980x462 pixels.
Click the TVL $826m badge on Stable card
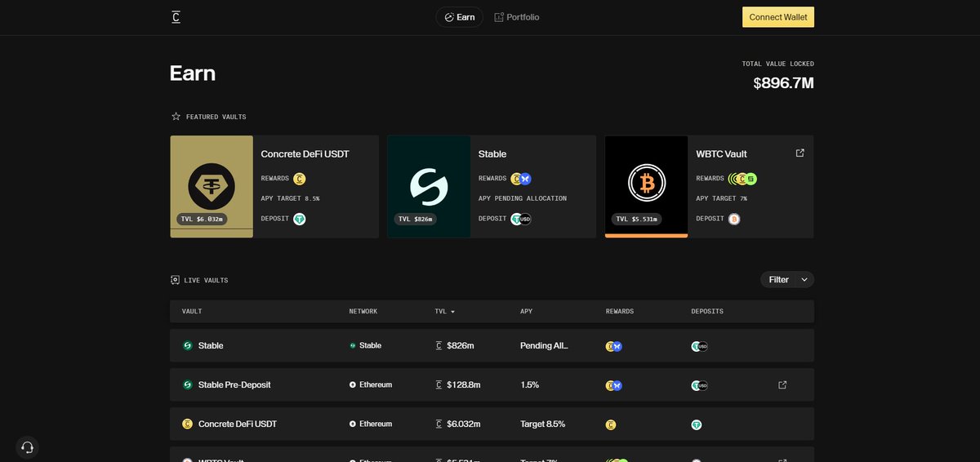(416, 219)
